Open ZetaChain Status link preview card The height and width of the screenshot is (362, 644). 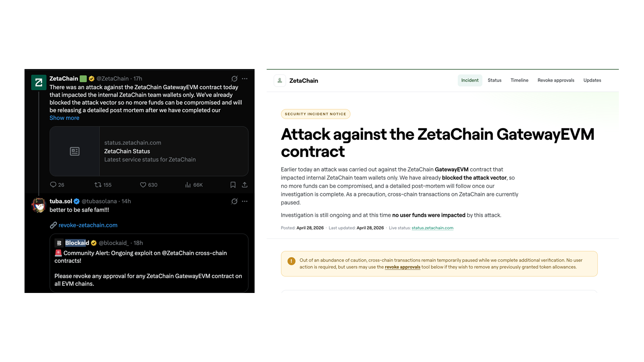point(149,151)
